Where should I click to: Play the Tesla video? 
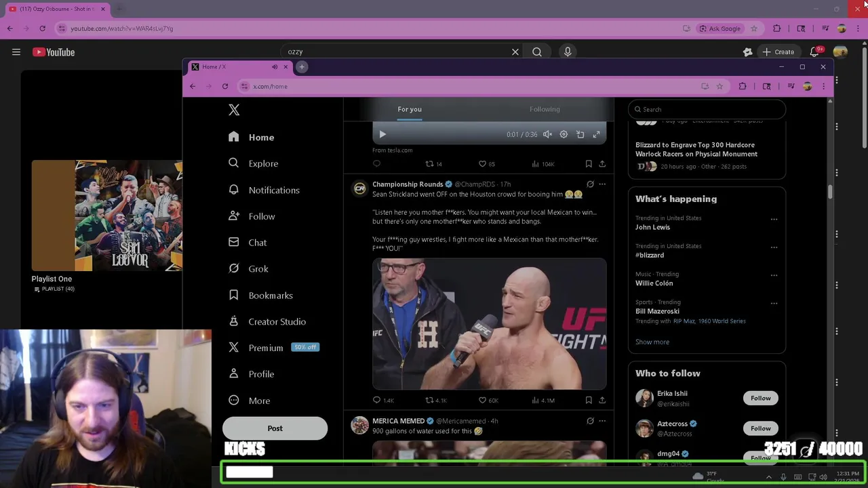pos(382,134)
